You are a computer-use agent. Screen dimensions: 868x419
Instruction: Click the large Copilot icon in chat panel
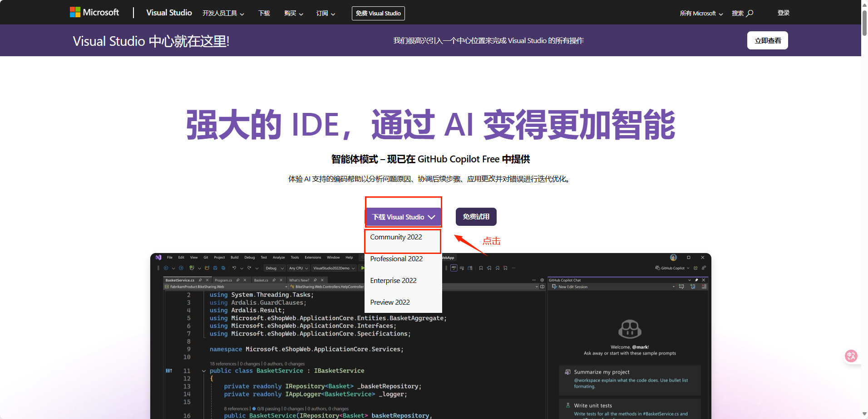[x=630, y=329]
